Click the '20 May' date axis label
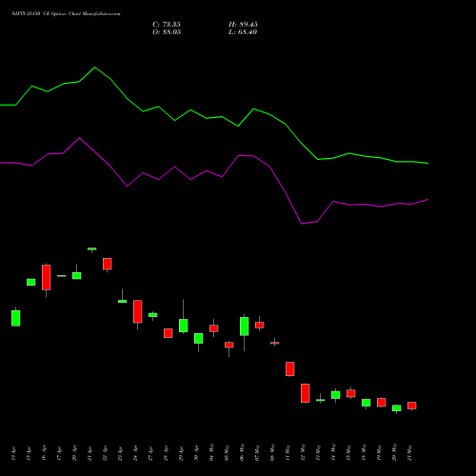Image resolution: width=476 pixels, height=476 pixels. 394,453
